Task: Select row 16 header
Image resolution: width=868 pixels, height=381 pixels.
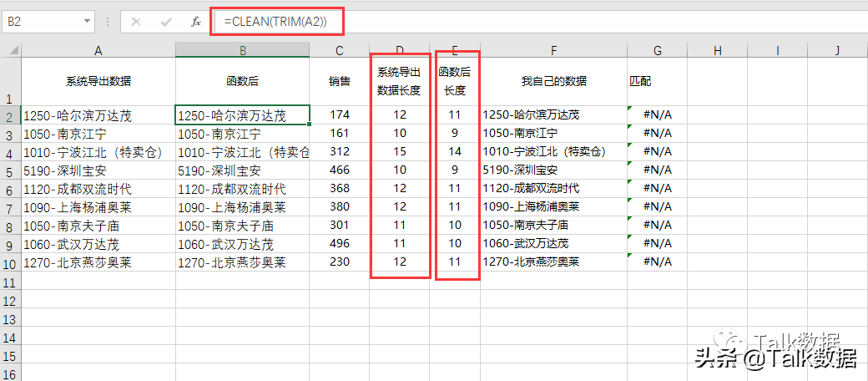Action: (11, 373)
